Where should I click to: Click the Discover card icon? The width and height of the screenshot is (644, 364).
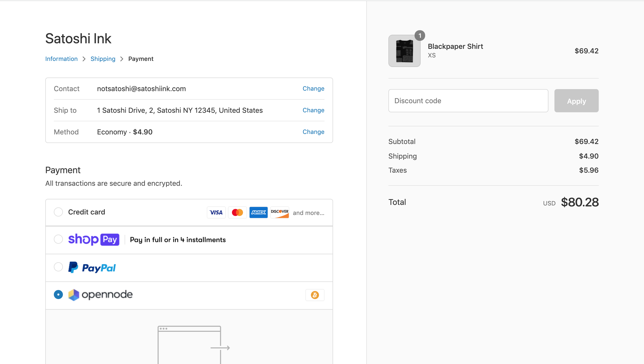pyautogui.click(x=279, y=212)
